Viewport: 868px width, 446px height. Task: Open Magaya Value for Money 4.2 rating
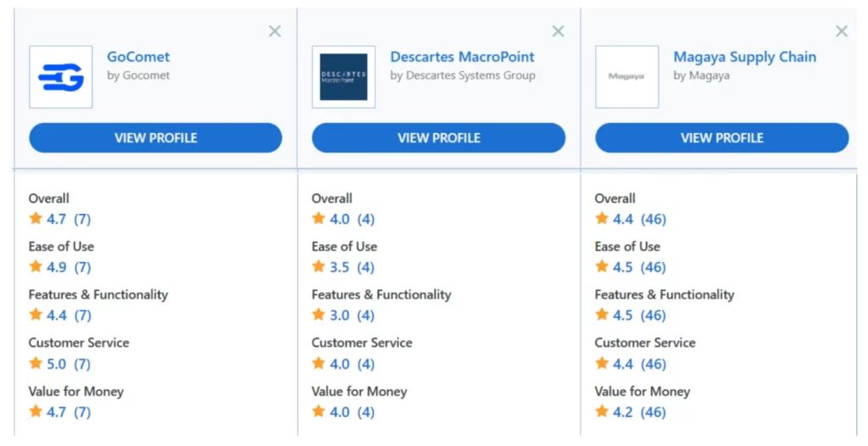pos(639,413)
